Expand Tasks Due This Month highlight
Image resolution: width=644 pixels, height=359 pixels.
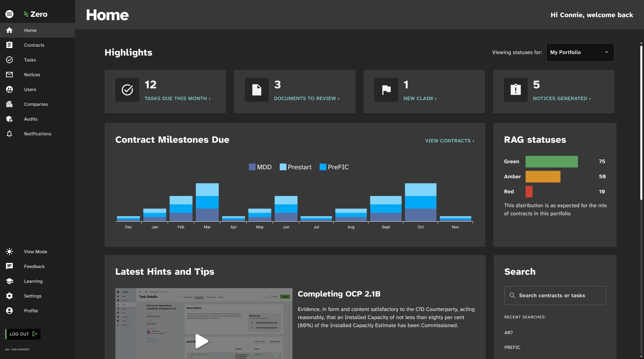[177, 98]
